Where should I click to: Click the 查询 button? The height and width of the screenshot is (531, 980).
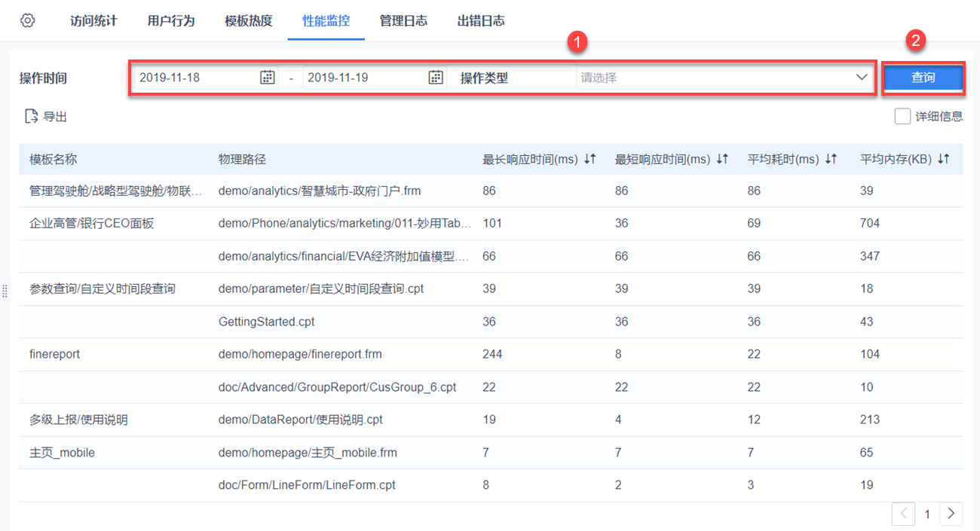(923, 77)
